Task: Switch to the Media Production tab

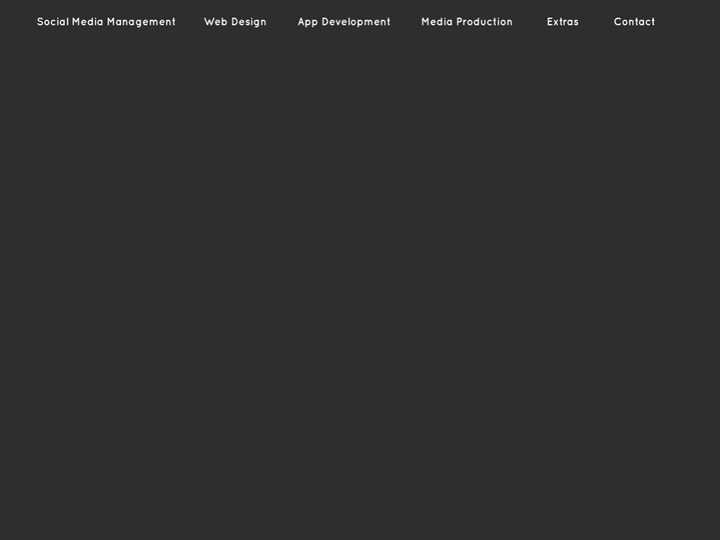Action: (x=467, y=22)
